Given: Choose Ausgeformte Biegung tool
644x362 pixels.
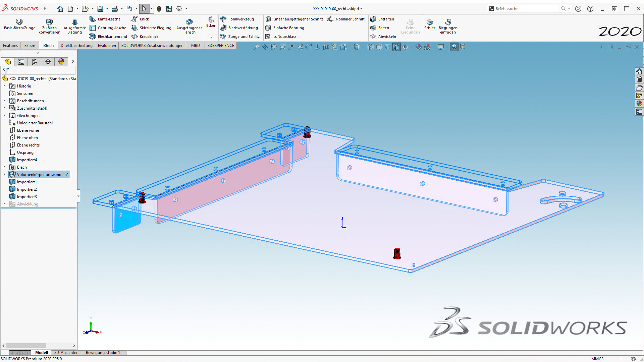Looking at the screenshot, I should point(74,26).
